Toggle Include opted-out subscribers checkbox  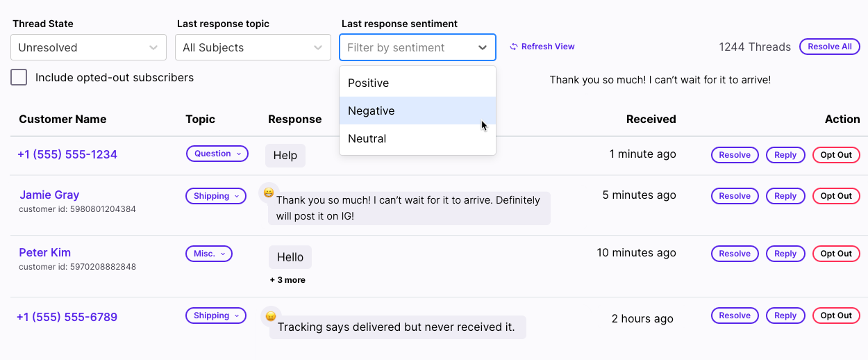pos(19,77)
